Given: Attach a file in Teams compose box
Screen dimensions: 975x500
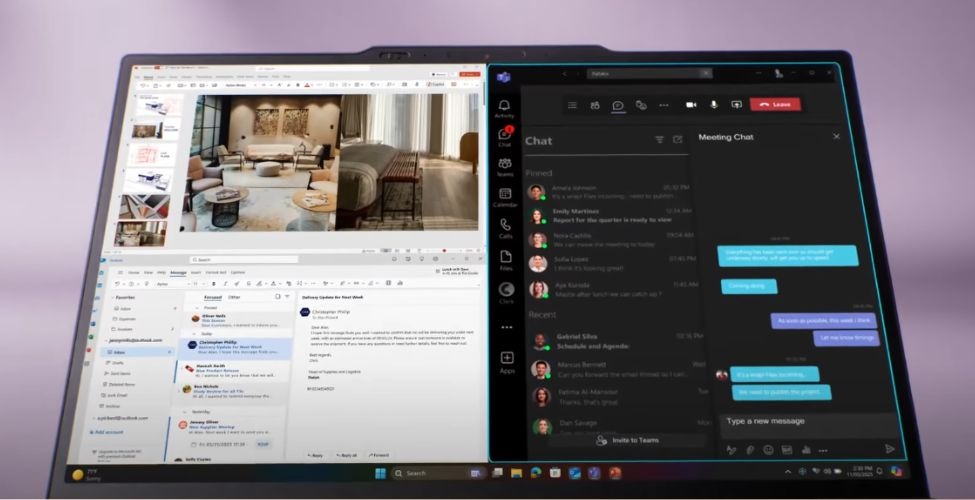Looking at the screenshot, I should click(751, 450).
